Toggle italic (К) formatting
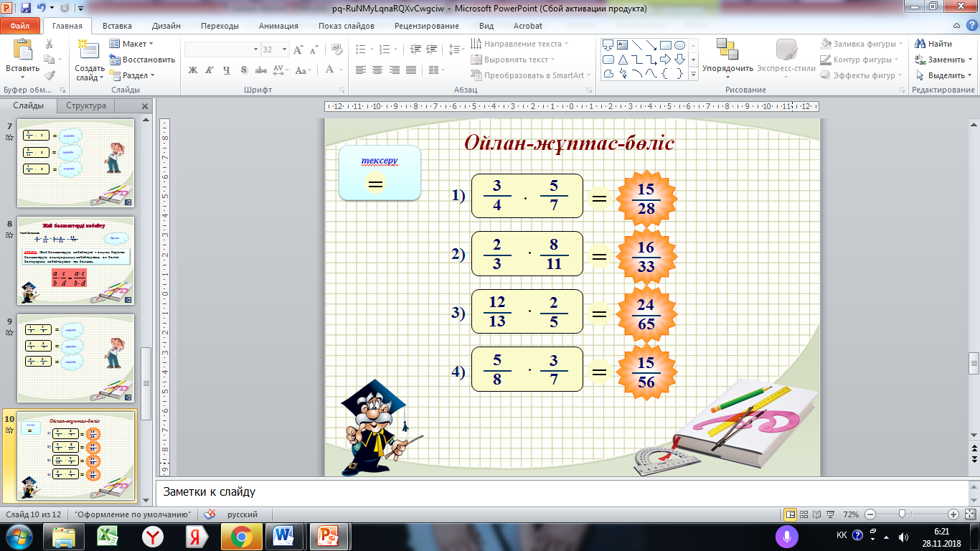 pos(209,70)
